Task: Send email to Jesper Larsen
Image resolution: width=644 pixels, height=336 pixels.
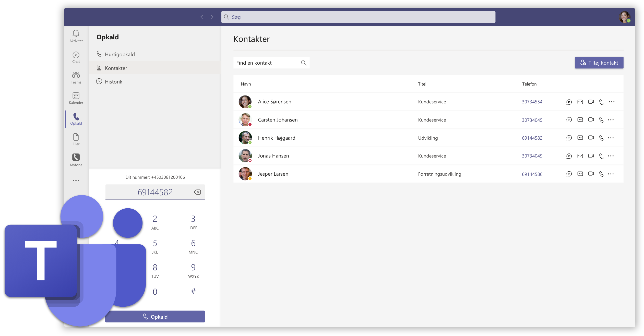Action: [x=580, y=174]
